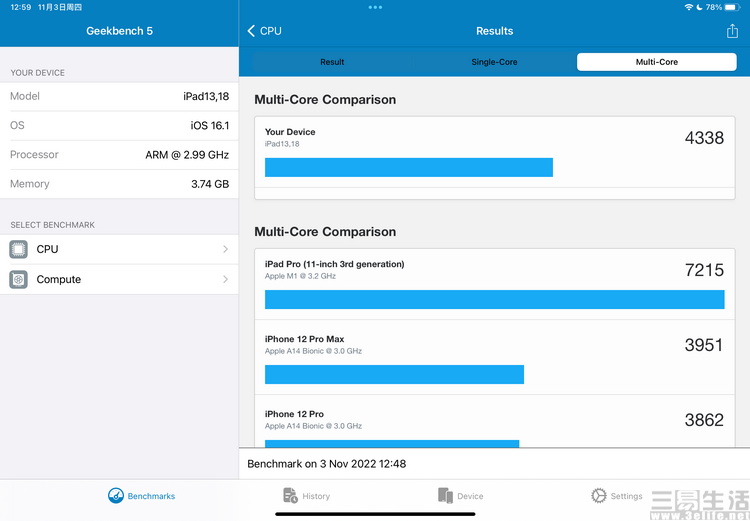The height and width of the screenshot is (521, 750).
Task: Select the Multi-Core tab
Action: (x=656, y=62)
